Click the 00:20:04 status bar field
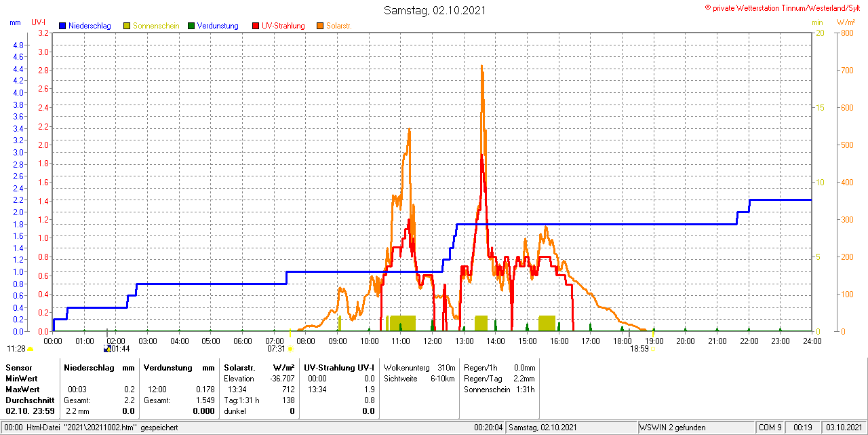The height and width of the screenshot is (435, 868). 488,428
